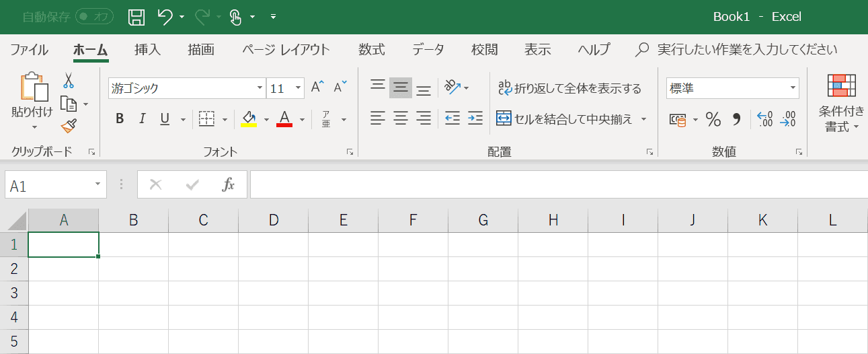The height and width of the screenshot is (354, 868).
Task: Open the Borders dropdown arrow
Action: point(225,120)
